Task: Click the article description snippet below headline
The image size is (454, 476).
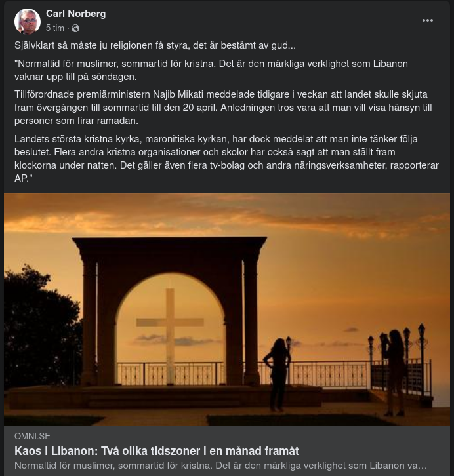Action: pos(220,465)
